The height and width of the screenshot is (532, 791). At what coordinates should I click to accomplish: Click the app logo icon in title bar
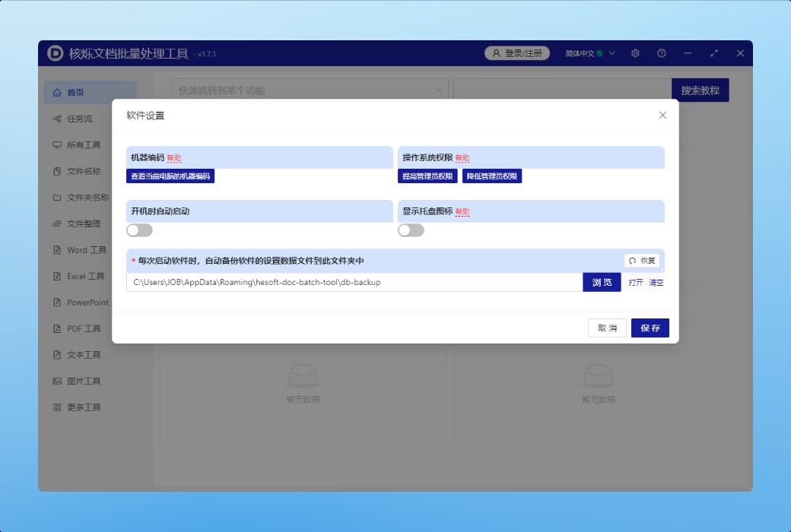pos(56,53)
